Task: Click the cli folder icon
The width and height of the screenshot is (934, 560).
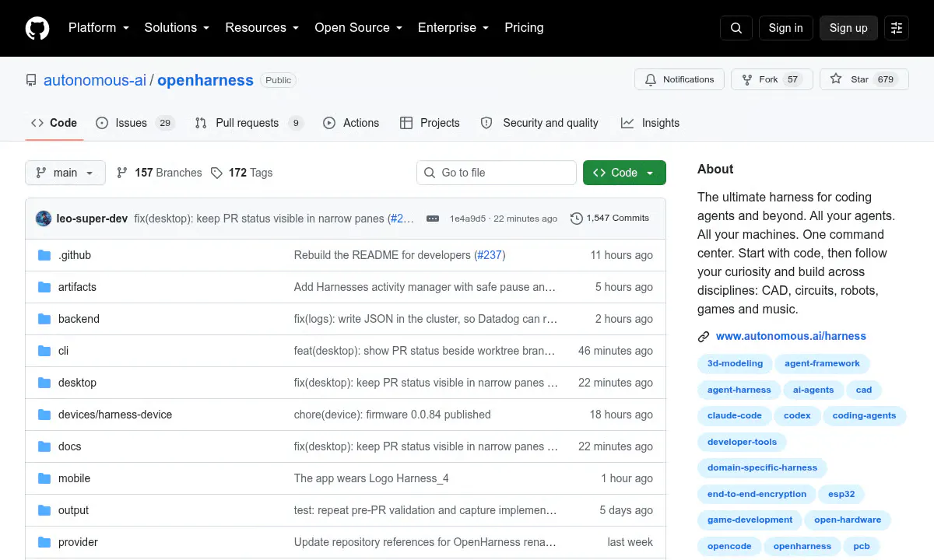Action: click(44, 351)
